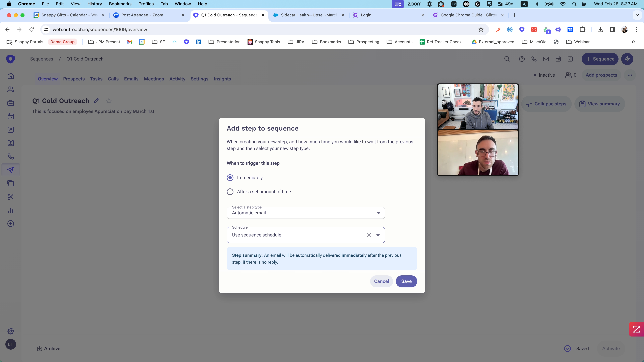Screen dimensions: 644x362
Task: Clear the Schedule selection with X
Action: (x=369, y=235)
